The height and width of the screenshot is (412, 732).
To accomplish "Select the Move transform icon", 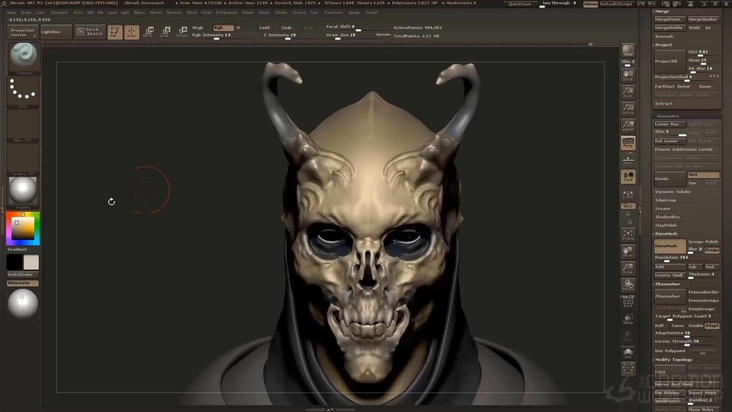I will pos(148,32).
